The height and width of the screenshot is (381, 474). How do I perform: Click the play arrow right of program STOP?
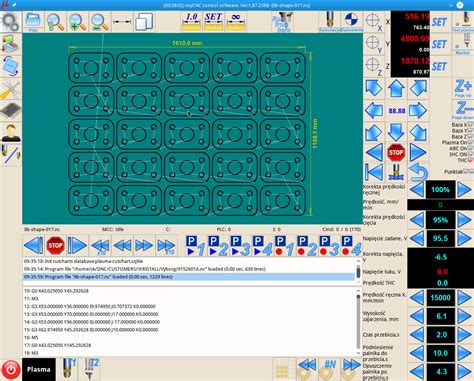click(77, 246)
